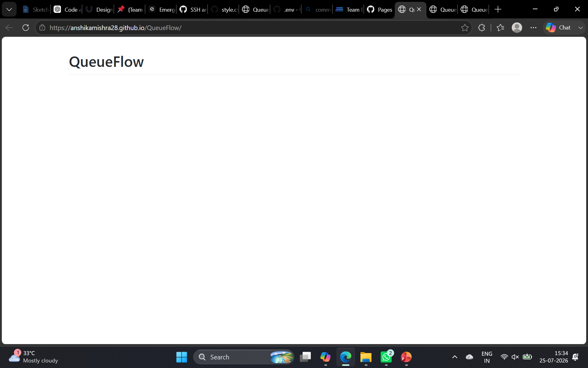Expand the Copilot Chat dropdown arrow
The width and height of the screenshot is (588, 368).
tap(580, 28)
